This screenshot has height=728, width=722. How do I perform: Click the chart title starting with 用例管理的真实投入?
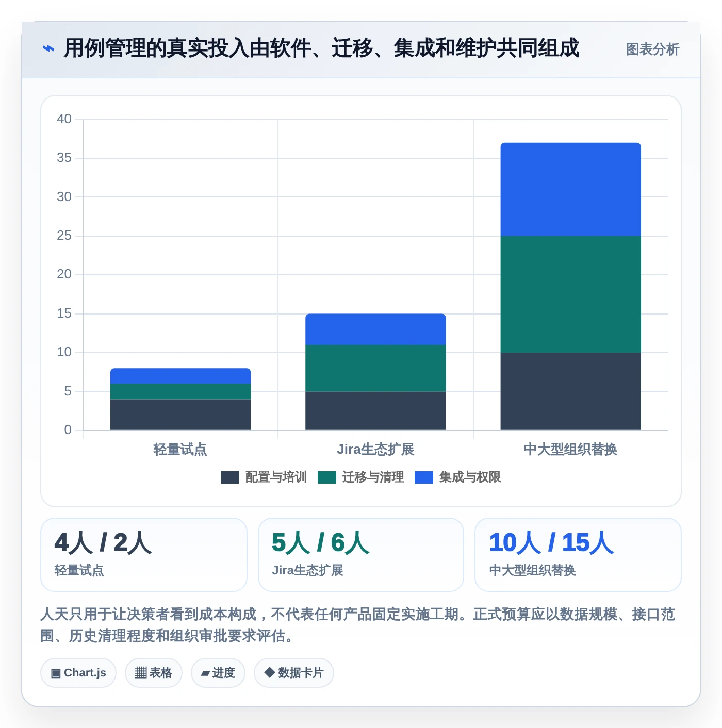point(322,48)
